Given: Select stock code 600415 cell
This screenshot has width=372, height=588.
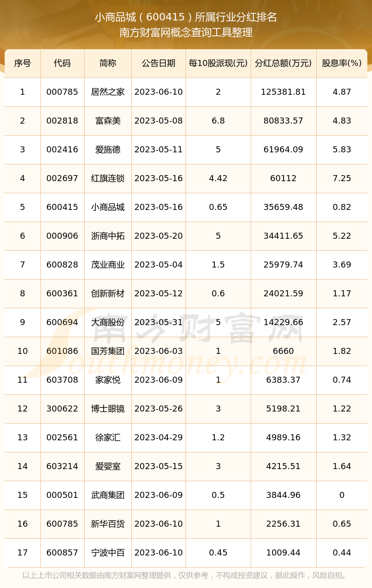Looking at the screenshot, I should 62,207.
